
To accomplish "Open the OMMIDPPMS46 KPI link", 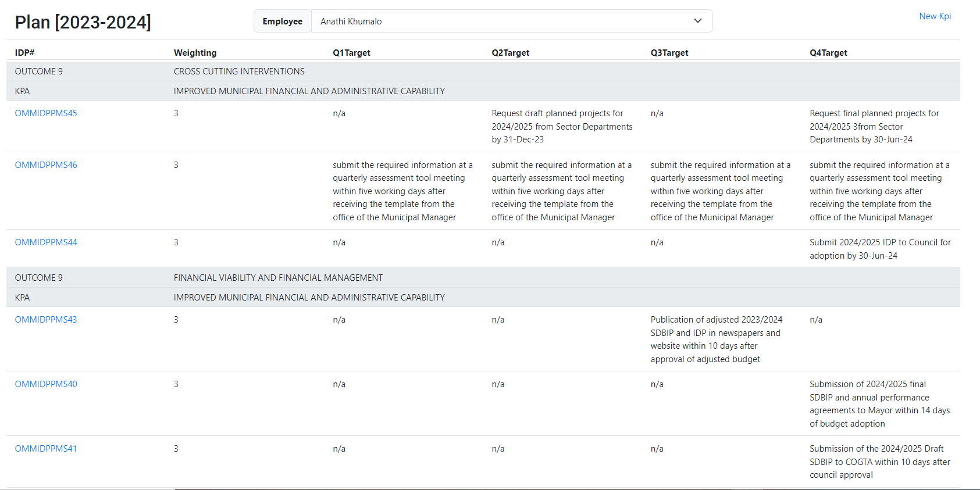I will tap(46, 165).
